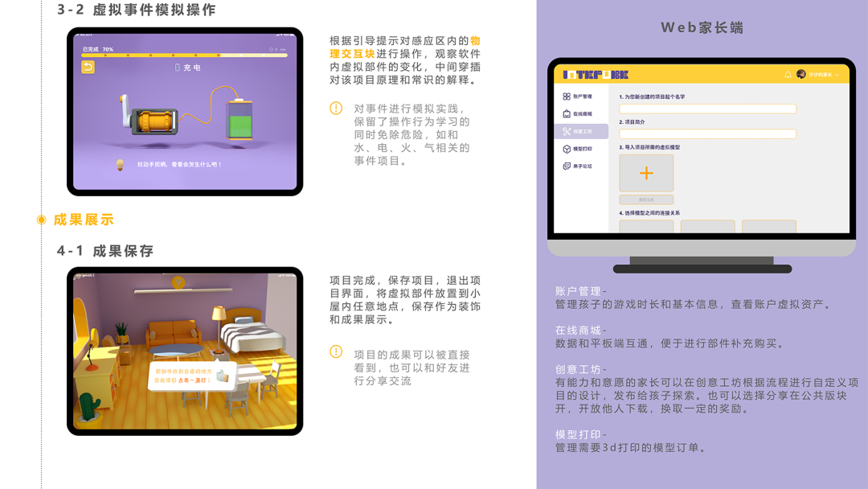Click the 充电 title text on the tablet
The width and height of the screenshot is (868, 489).
point(192,68)
